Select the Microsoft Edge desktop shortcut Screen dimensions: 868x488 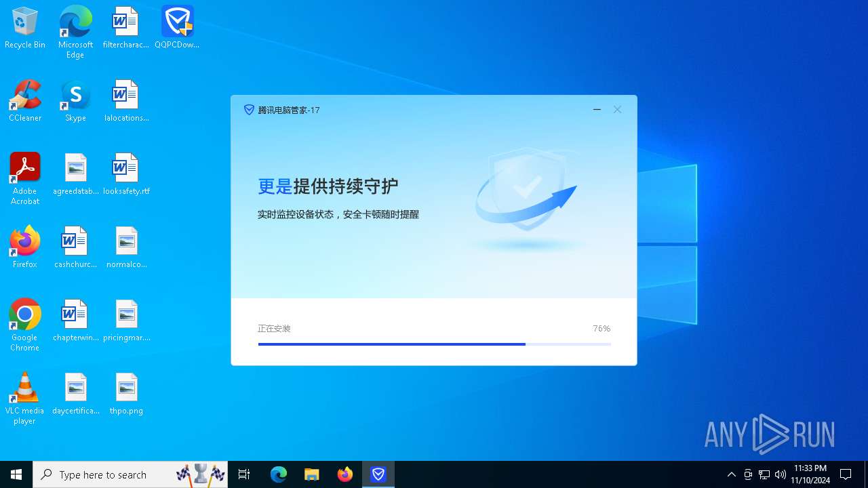click(75, 32)
